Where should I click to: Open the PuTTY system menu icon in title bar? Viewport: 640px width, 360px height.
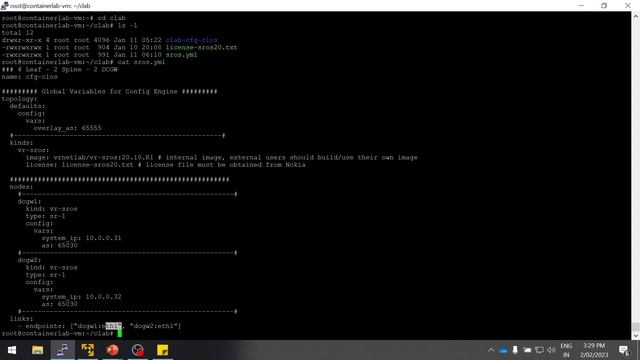[4, 6]
